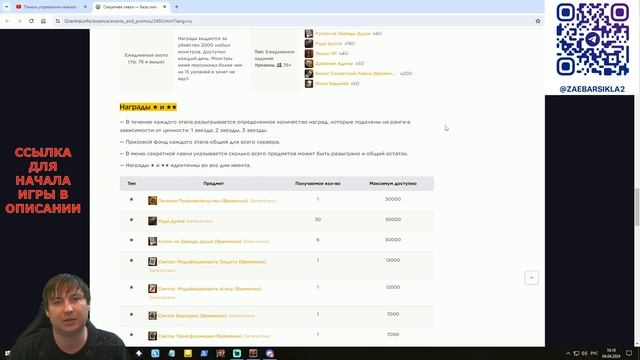Click 7000 in Свиток Берсерка row

pyautogui.click(x=393, y=314)
